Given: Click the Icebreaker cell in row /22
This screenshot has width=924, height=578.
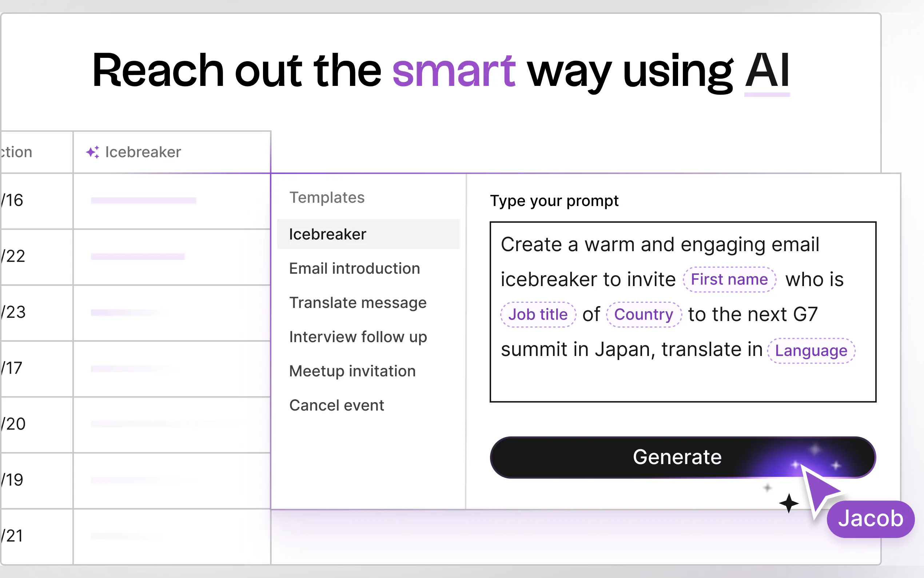Looking at the screenshot, I should (x=171, y=257).
